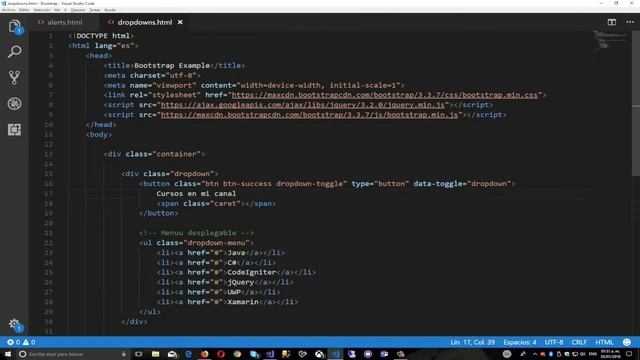Viewport: 640px width, 360px height.
Task: Click the Xamarin list item text
Action: click(x=243, y=302)
